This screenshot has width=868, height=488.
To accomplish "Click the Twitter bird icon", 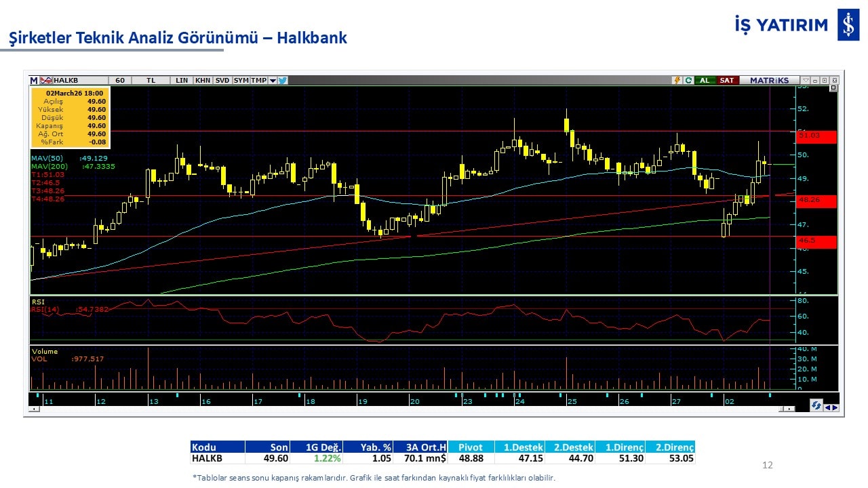I will click(x=283, y=80).
